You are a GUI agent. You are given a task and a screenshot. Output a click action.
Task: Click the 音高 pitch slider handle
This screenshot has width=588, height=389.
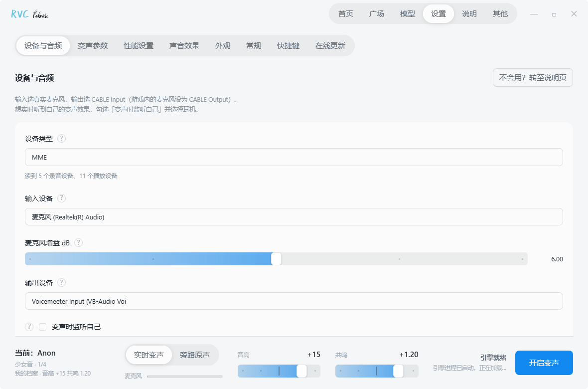click(301, 371)
